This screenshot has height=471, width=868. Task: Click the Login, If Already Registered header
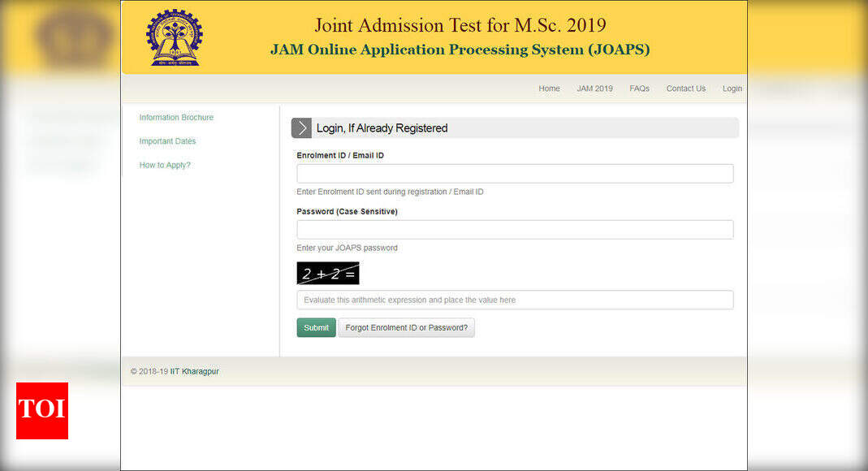pos(382,127)
